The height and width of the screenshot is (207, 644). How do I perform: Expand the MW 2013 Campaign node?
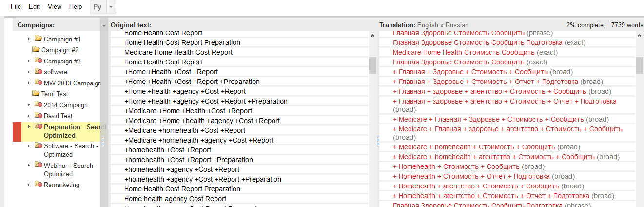29,83
